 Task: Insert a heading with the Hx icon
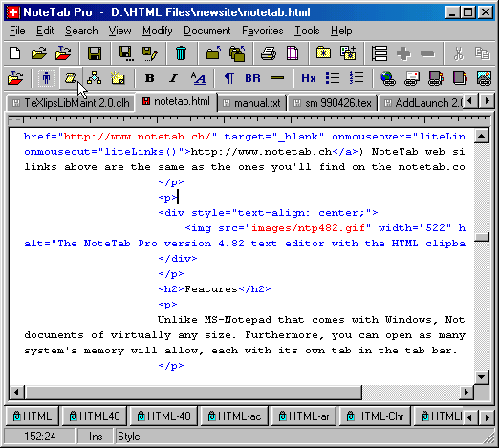[309, 77]
